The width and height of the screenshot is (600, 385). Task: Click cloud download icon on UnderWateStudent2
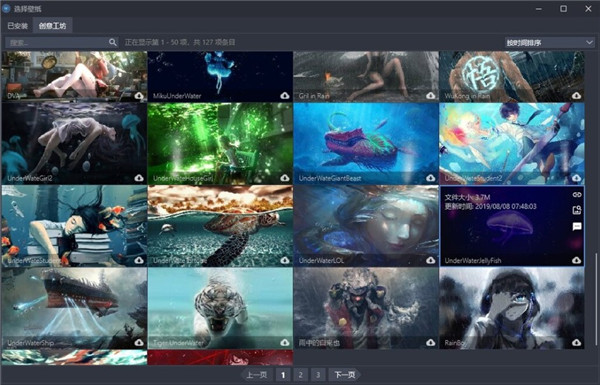(576, 178)
